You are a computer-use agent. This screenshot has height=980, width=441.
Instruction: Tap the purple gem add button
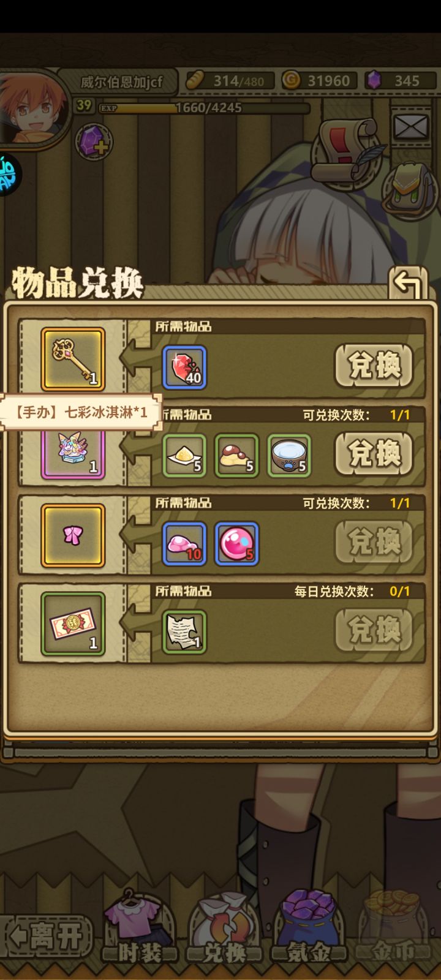pos(94,141)
